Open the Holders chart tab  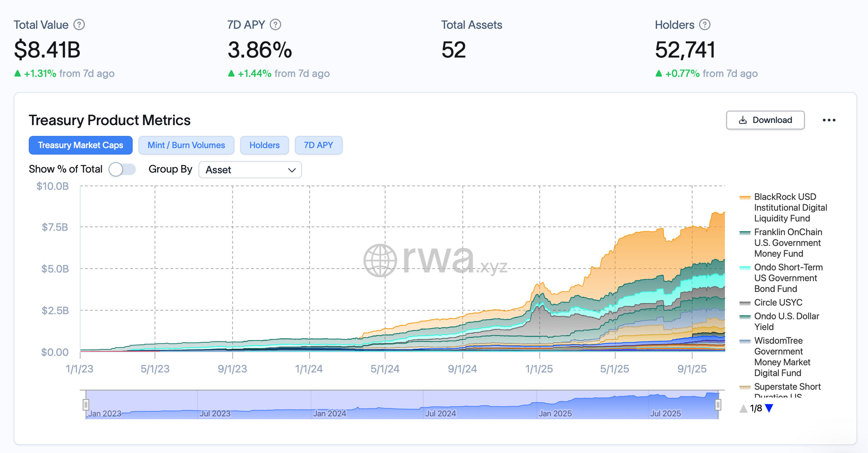(x=264, y=145)
